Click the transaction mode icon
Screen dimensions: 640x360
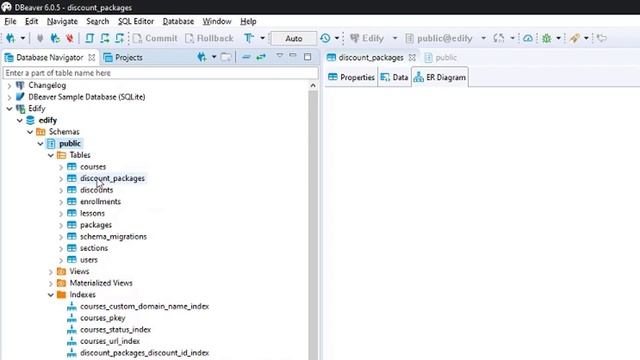(249, 38)
